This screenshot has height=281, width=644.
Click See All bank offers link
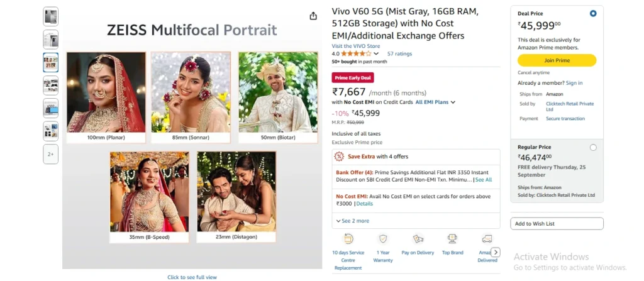[484, 180]
